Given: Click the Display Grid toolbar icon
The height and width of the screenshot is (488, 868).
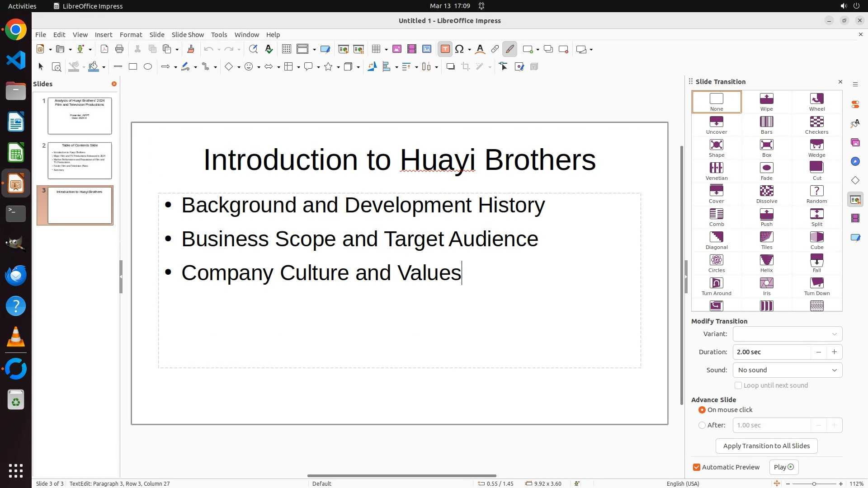Looking at the screenshot, I should tap(286, 49).
